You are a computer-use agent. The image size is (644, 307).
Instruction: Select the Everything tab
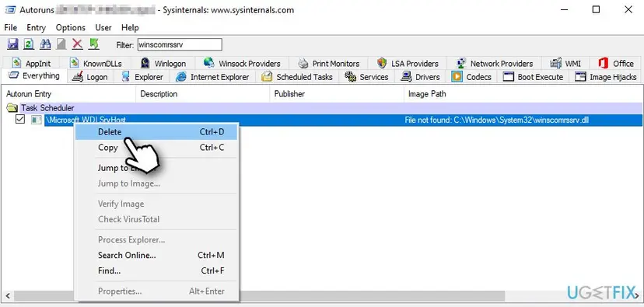(34, 76)
